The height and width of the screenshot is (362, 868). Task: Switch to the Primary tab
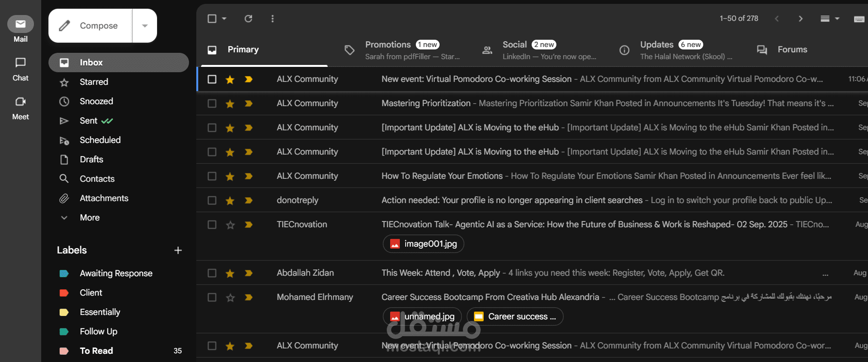tap(265, 49)
